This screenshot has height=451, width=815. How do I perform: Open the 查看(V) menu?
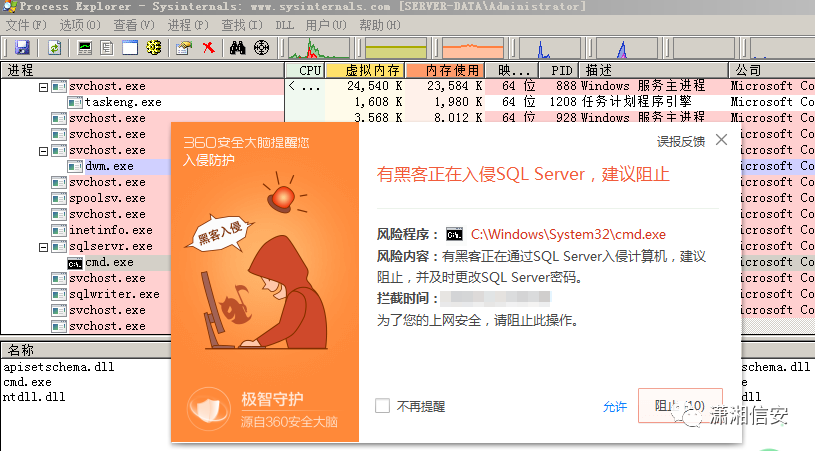(x=134, y=25)
